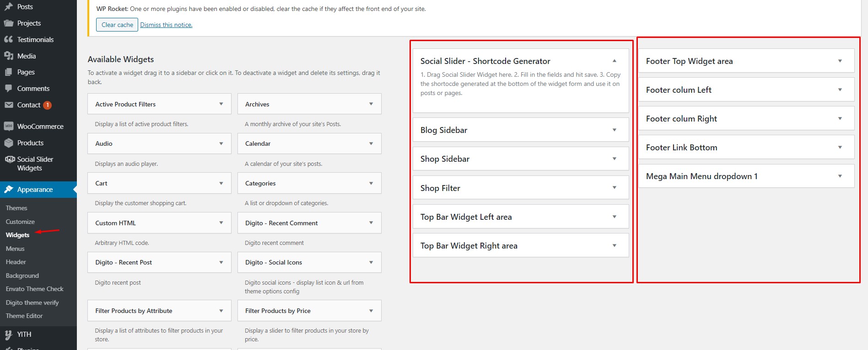The height and width of the screenshot is (350, 868).
Task: Open the Testimonials menu
Action: [35, 40]
